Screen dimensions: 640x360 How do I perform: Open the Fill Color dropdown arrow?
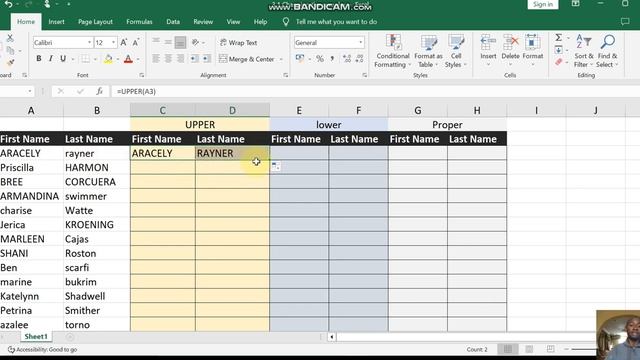118,60
